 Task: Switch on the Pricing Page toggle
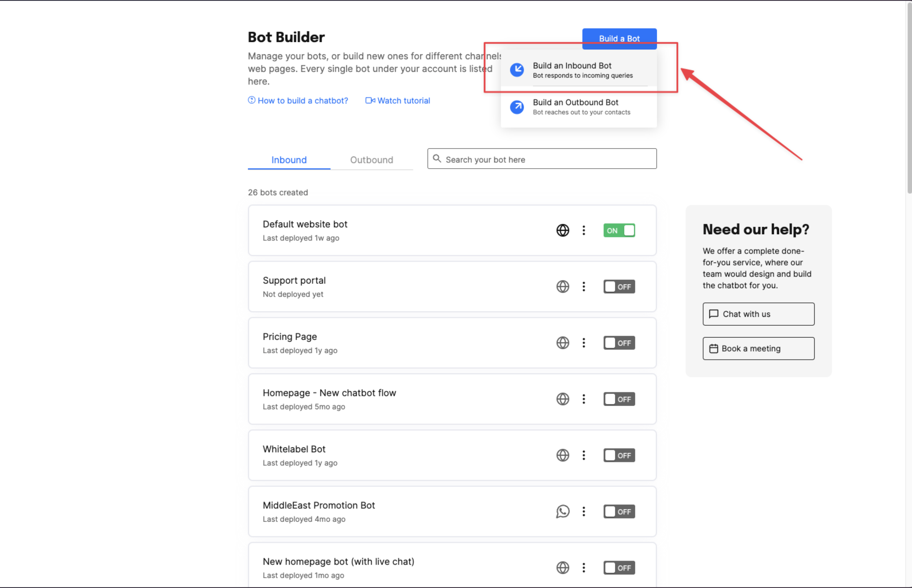(x=619, y=343)
